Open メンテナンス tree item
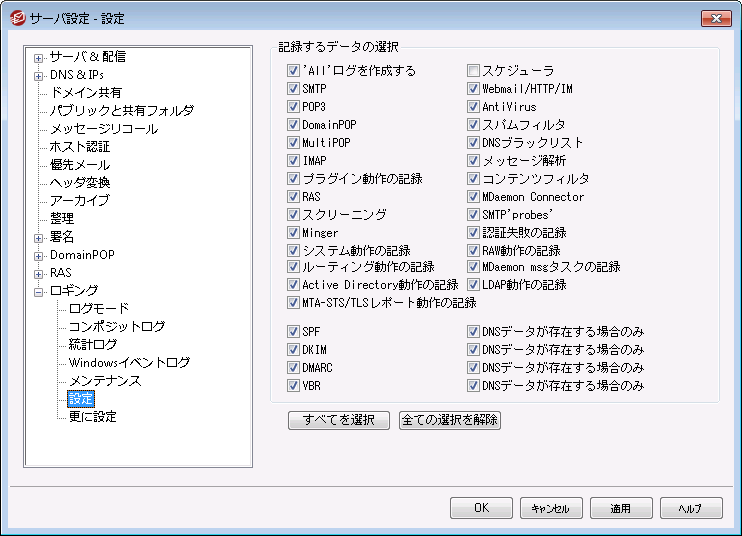Viewport: 742px width, 536px height. point(105,380)
